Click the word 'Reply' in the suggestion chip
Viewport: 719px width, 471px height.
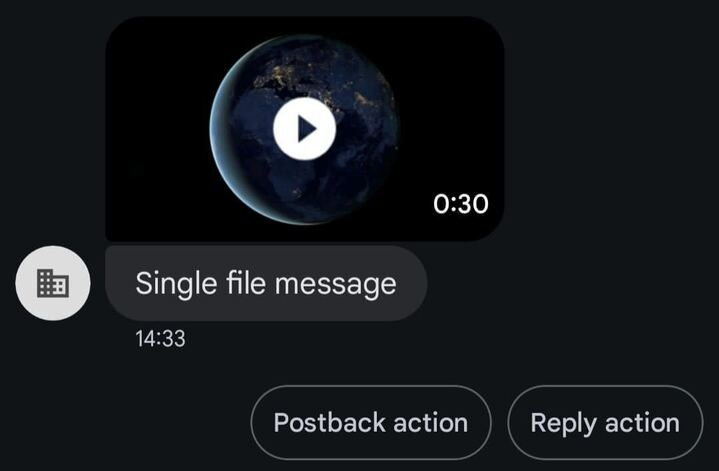pos(564,423)
